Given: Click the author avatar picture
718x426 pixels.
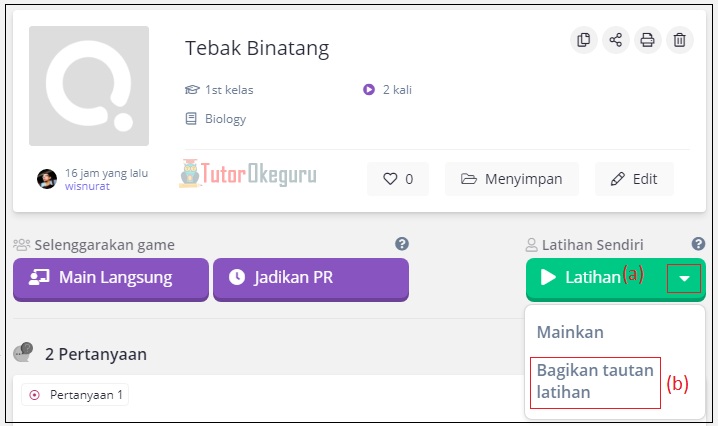Looking at the screenshot, I should [47, 179].
